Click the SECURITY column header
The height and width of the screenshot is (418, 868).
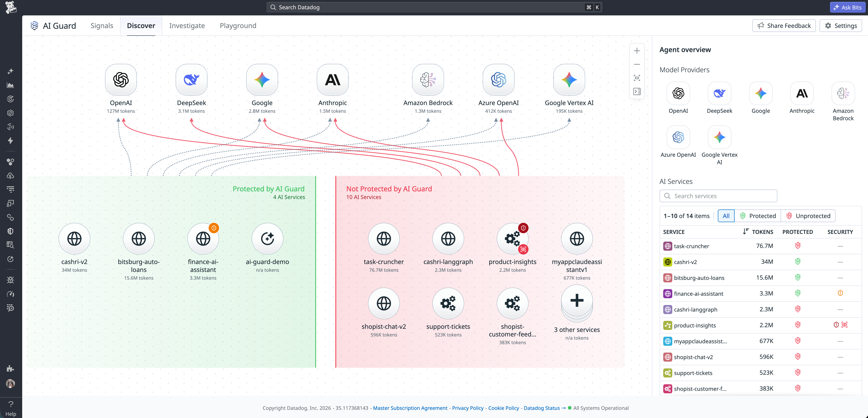(x=840, y=232)
